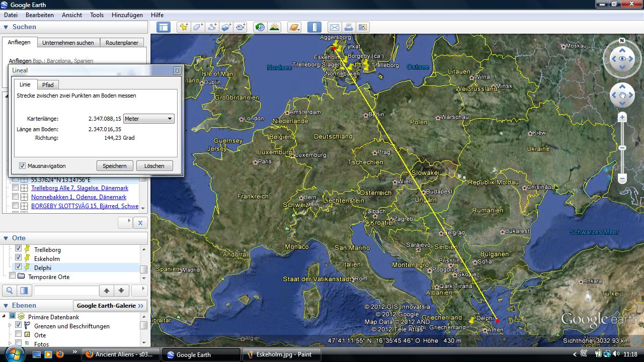Click the zoom-out minus button

622,178
